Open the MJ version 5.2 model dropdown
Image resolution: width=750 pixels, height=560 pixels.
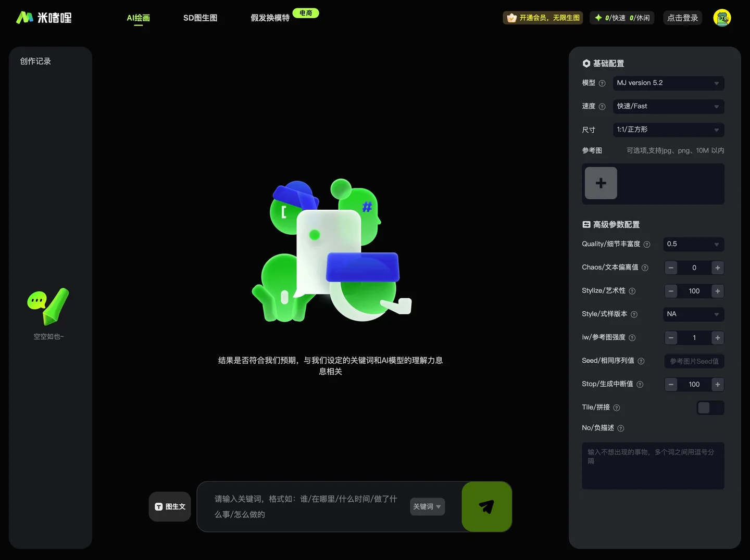tap(668, 83)
